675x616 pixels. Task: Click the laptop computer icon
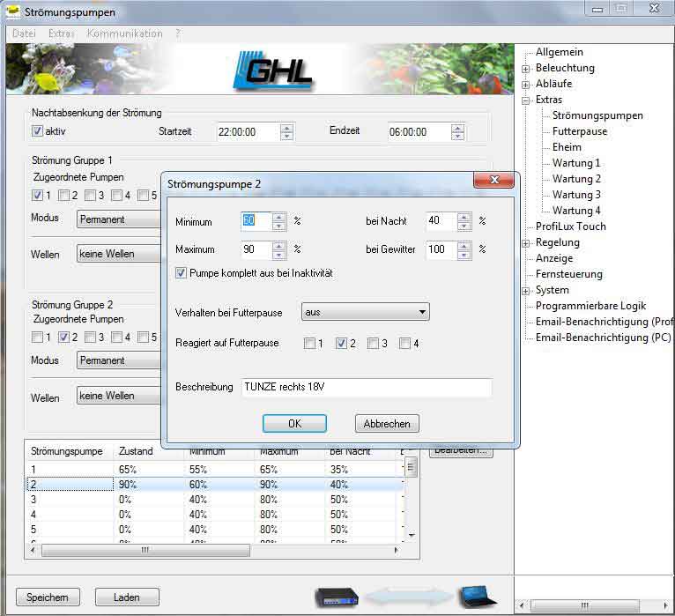click(476, 595)
